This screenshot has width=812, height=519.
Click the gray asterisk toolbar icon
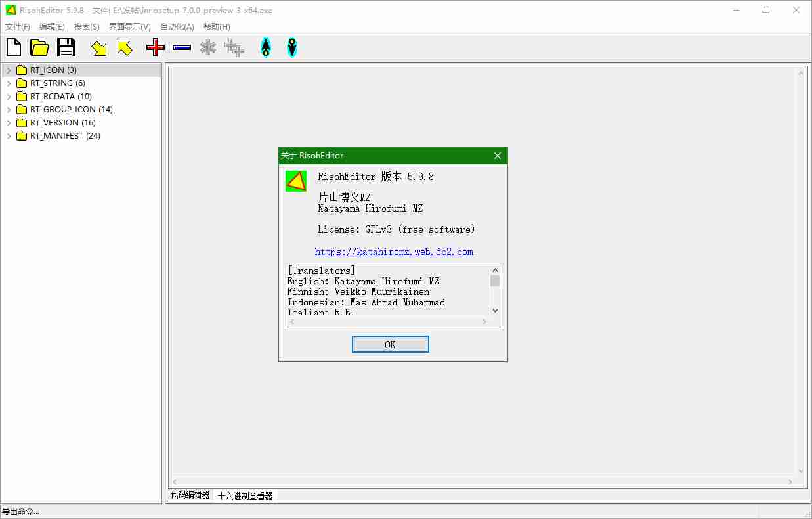tap(208, 47)
